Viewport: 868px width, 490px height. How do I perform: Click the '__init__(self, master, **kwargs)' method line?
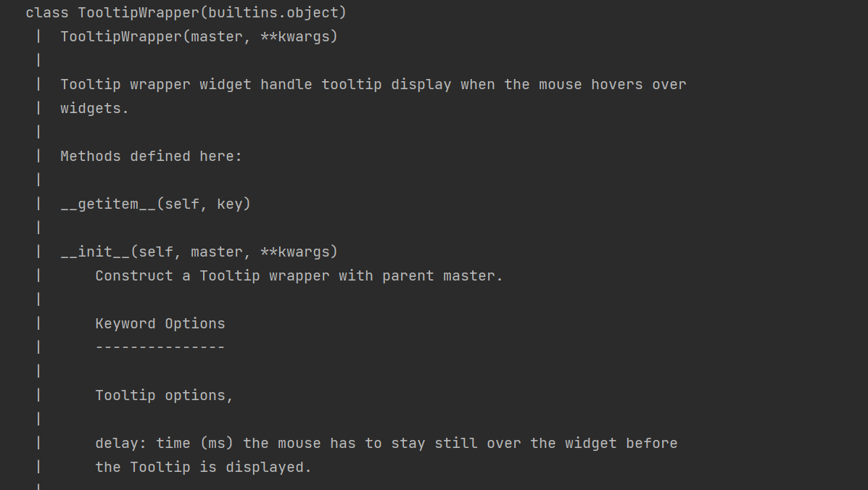pos(199,252)
